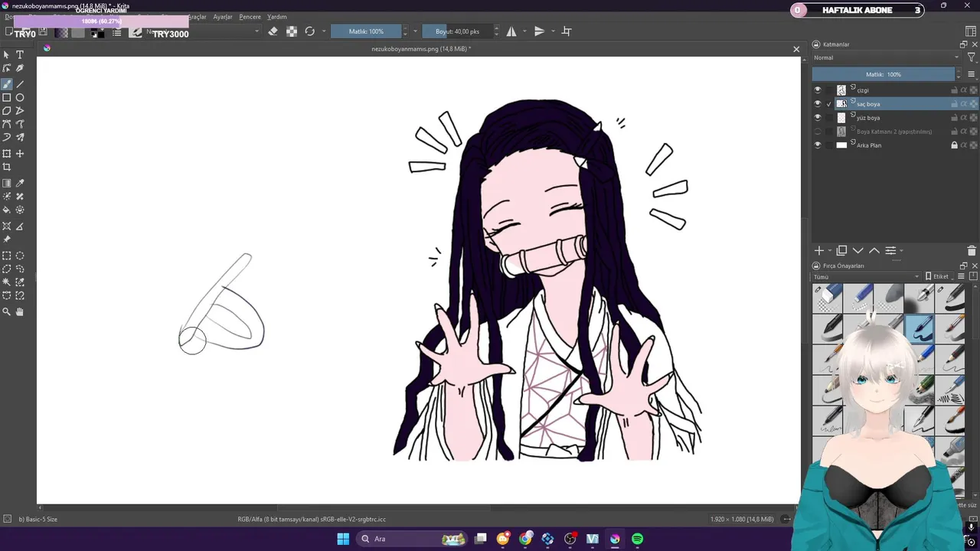Toggle vertical mirror tool
Viewport: 980px width, 551px height.
[x=539, y=31]
